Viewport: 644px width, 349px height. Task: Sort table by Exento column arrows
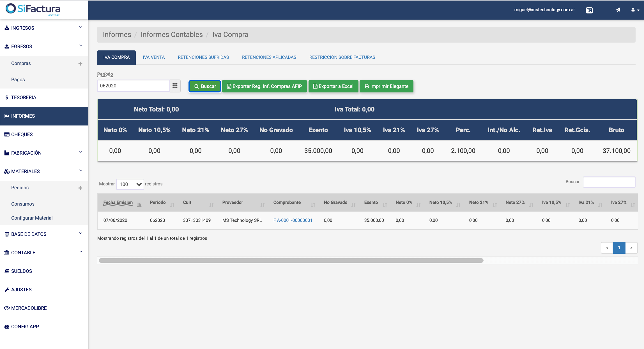point(385,205)
